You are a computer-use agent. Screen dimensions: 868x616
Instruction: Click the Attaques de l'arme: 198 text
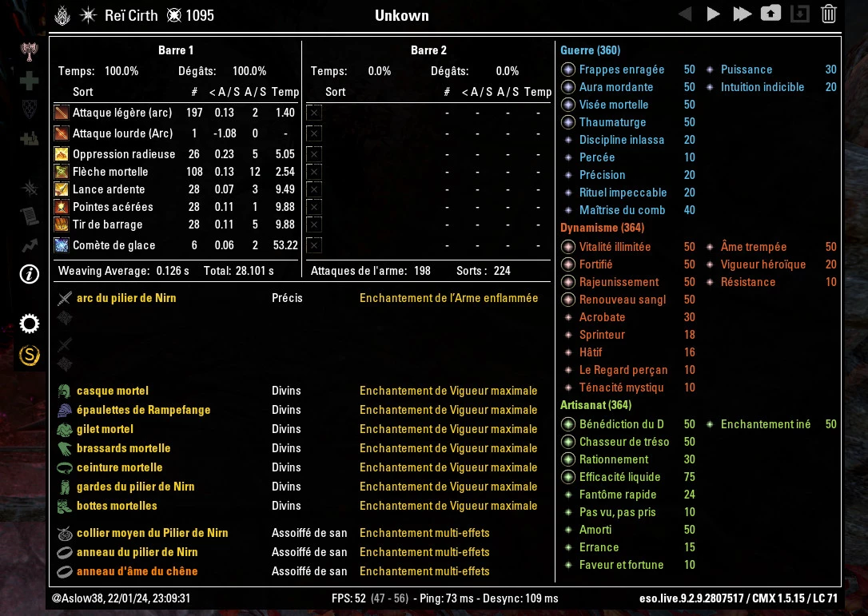pos(370,271)
